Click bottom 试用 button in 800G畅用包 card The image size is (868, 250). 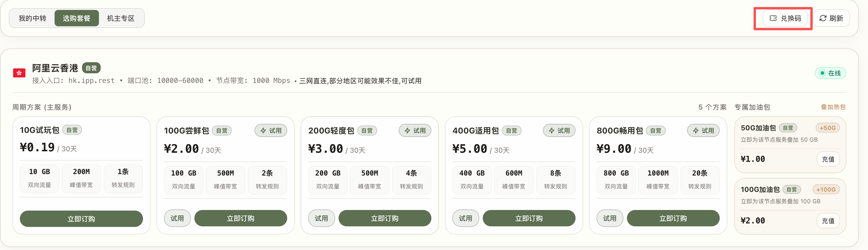[x=610, y=218]
